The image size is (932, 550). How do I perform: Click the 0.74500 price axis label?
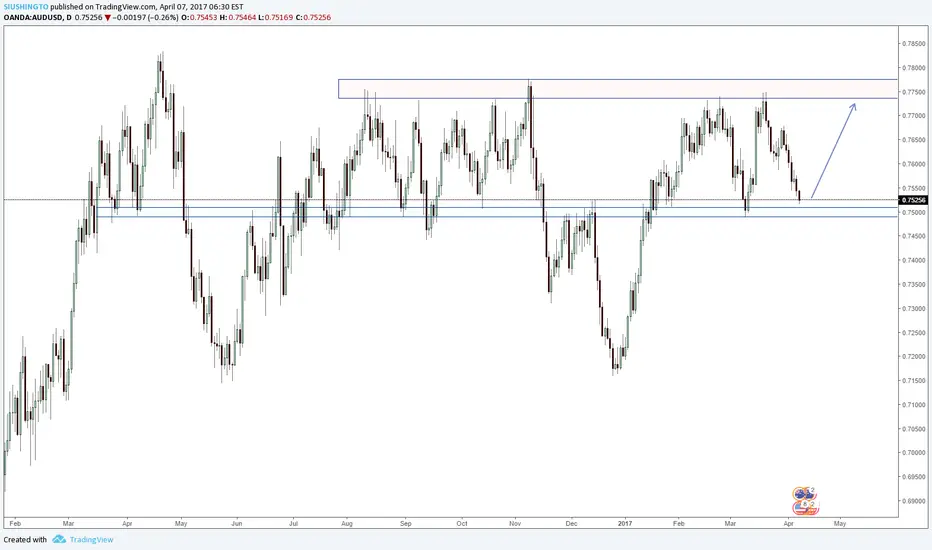point(914,236)
